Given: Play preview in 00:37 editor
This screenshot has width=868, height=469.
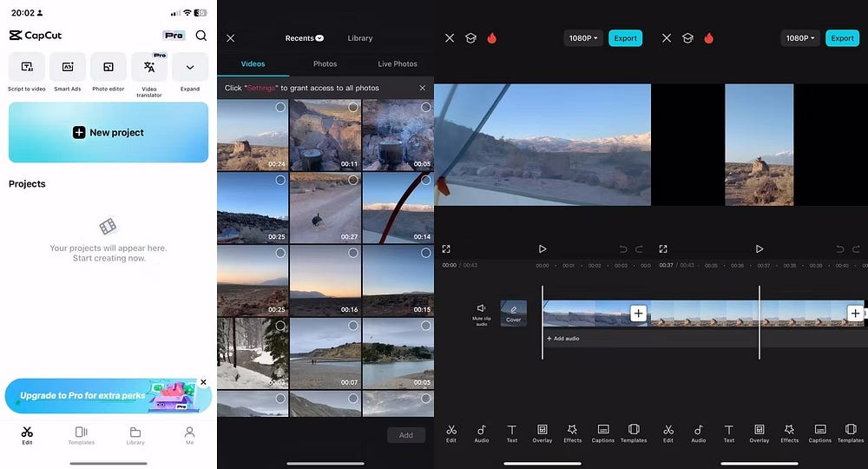Looking at the screenshot, I should click(x=759, y=249).
